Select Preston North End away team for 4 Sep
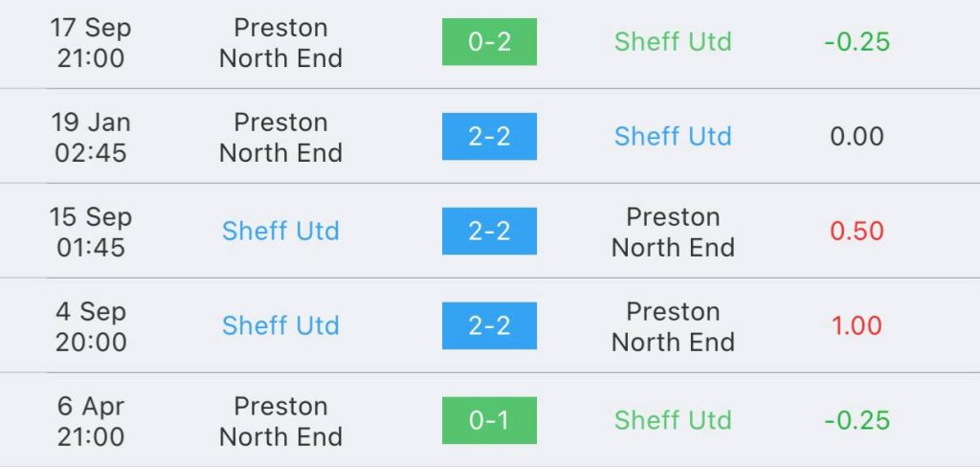Screen dimensions: 980x467 point(673,326)
